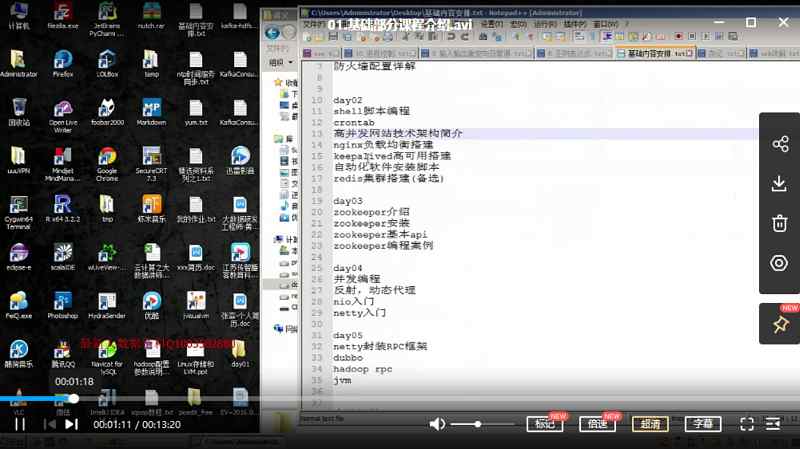Delete the video with the trash icon
Screen dimensions: 800x449
(x=780, y=223)
